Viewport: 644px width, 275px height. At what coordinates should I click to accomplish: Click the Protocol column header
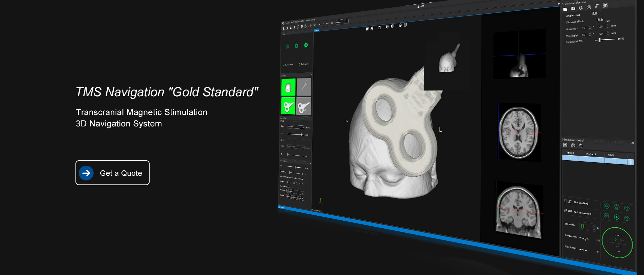591,154
